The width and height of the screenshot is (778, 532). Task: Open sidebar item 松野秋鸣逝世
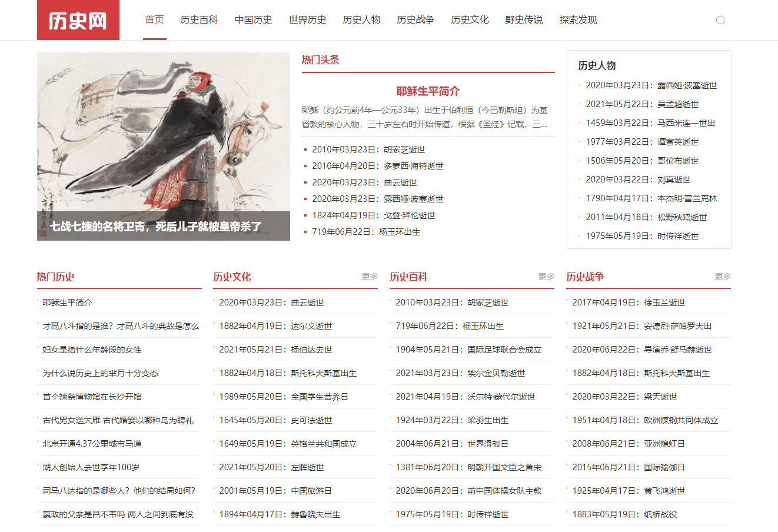[646, 217]
